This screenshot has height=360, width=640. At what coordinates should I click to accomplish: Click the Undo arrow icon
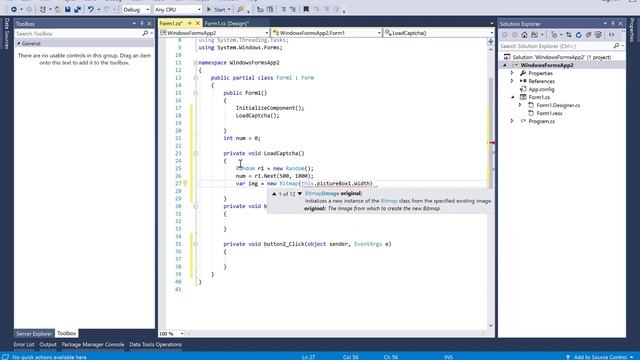(x=91, y=9)
